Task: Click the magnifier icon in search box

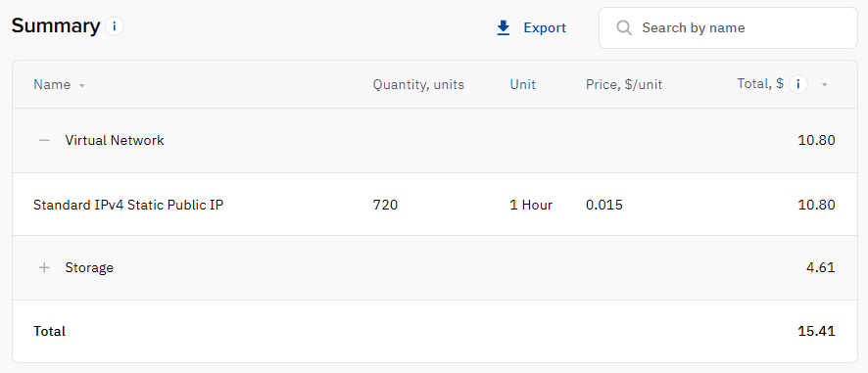Action: (x=624, y=27)
